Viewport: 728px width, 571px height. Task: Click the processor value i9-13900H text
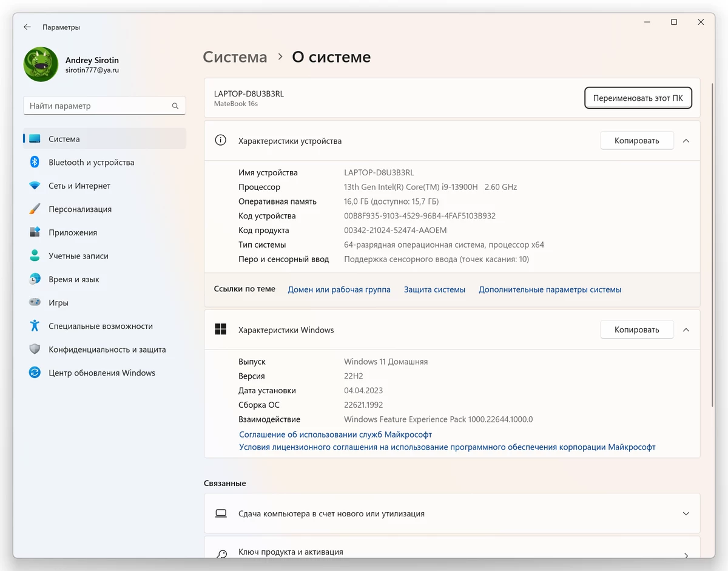coord(430,187)
